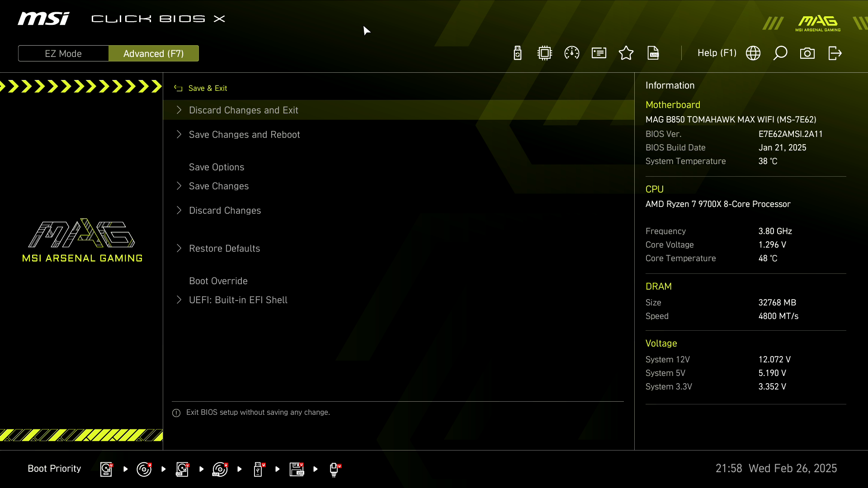The image size is (868, 488).
Task: Open the Favorites star icon
Action: pos(626,53)
